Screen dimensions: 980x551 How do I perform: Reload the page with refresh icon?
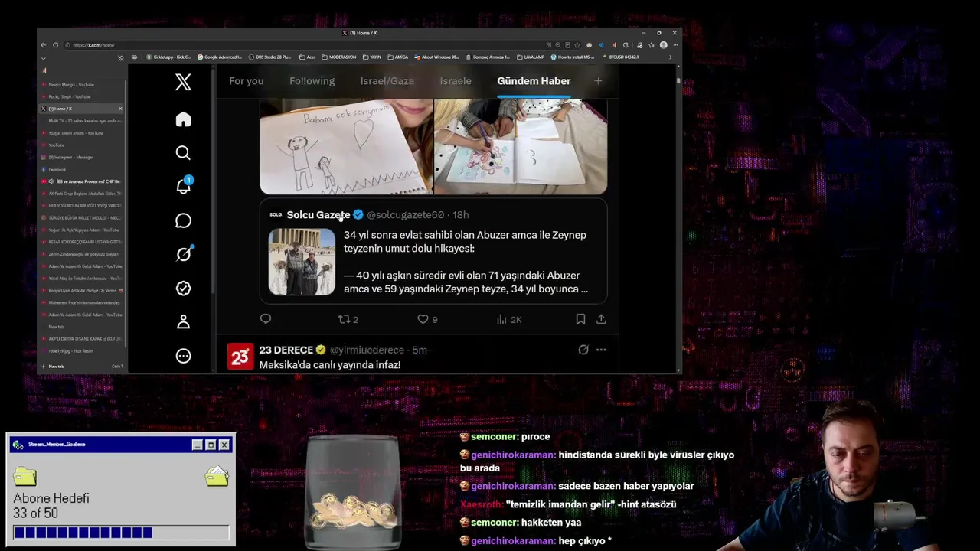point(56,45)
